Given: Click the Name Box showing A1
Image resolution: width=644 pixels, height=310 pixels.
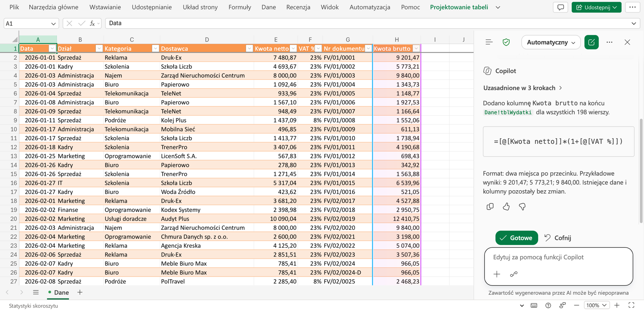Looking at the screenshot, I should click(x=31, y=23).
